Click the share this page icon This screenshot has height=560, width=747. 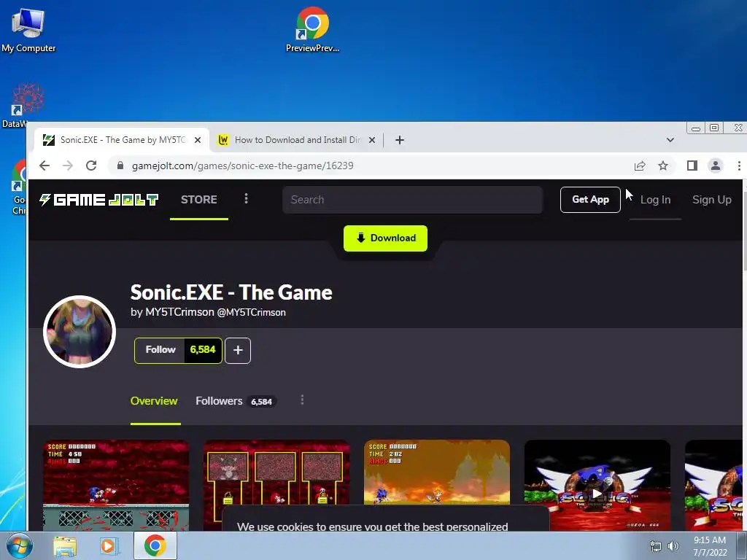640,166
